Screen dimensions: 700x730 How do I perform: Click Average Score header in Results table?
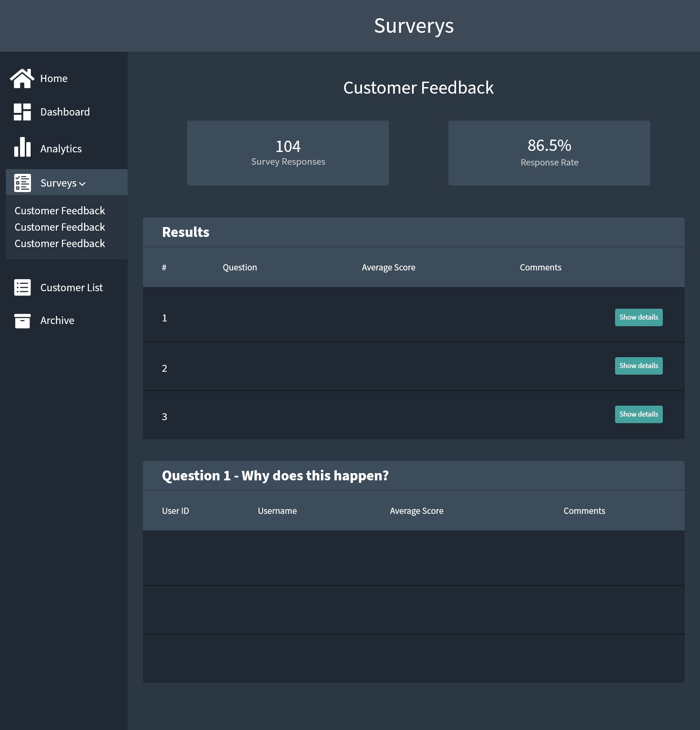point(389,268)
